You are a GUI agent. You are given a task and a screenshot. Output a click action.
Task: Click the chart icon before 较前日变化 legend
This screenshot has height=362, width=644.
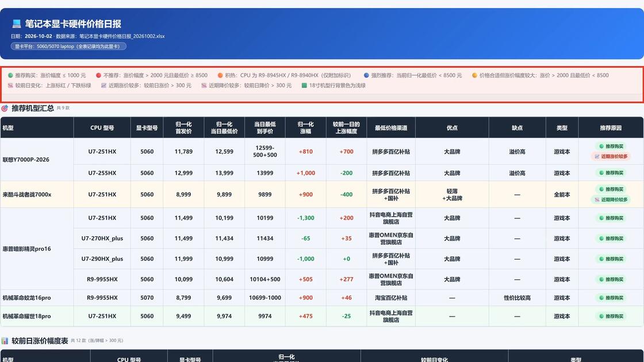tap(10, 86)
